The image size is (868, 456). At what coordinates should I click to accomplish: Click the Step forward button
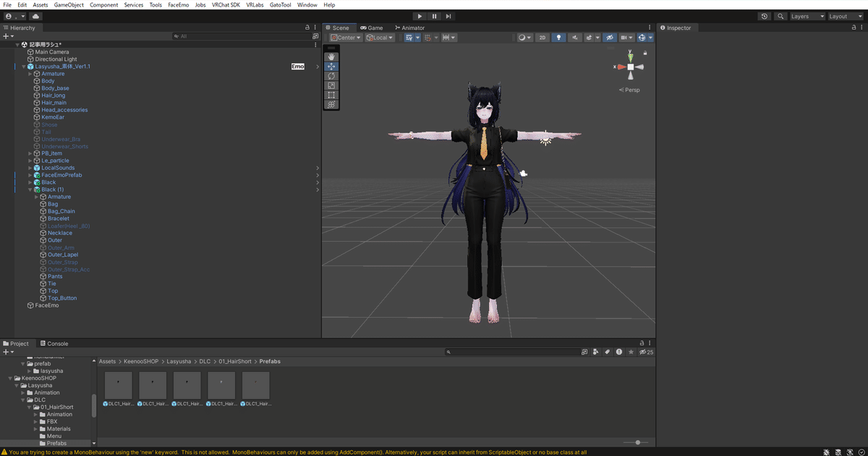click(448, 16)
